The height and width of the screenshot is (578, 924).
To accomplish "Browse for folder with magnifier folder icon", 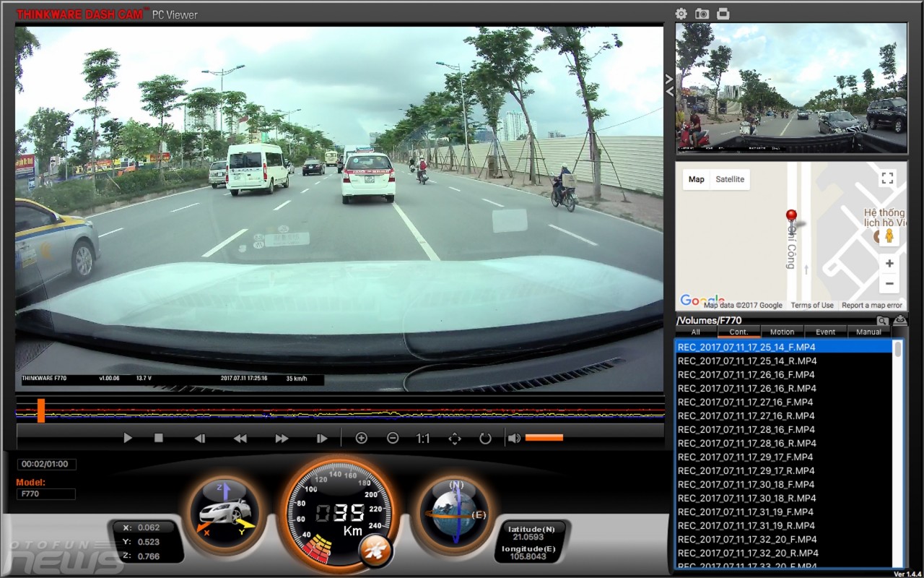I will coord(883,321).
